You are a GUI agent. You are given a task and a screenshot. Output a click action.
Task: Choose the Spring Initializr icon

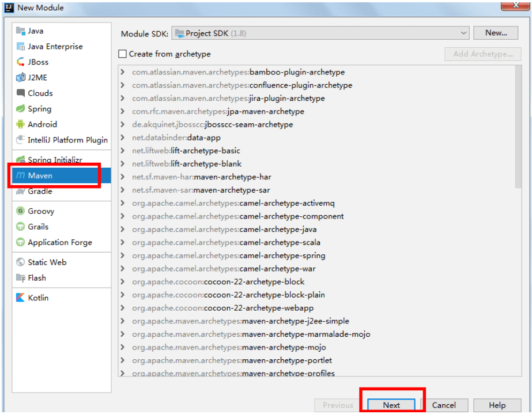pos(21,159)
